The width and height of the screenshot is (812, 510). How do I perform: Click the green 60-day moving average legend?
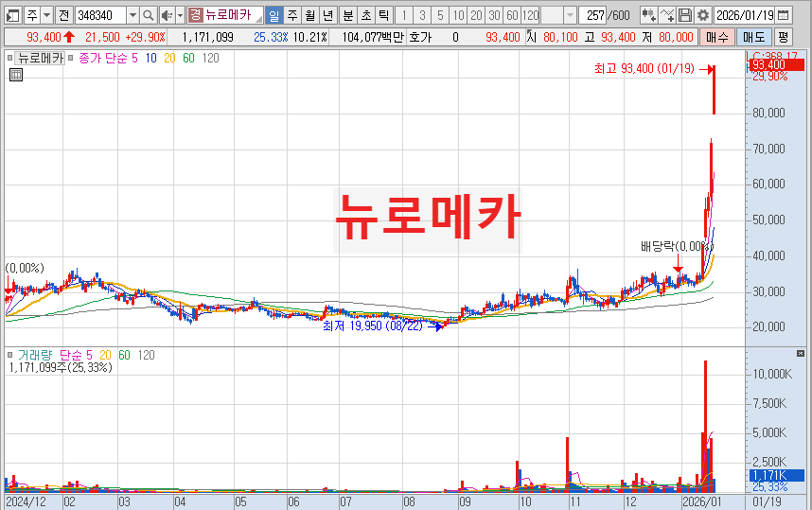(188, 58)
